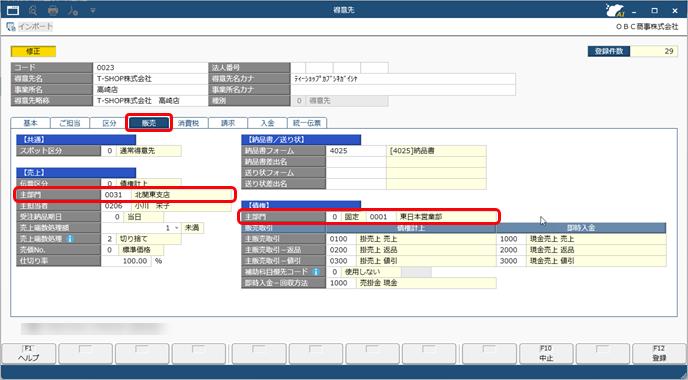This screenshot has width=688, height=380.
Task: Click the 債権 主部門 code 0001
Action: point(381,217)
